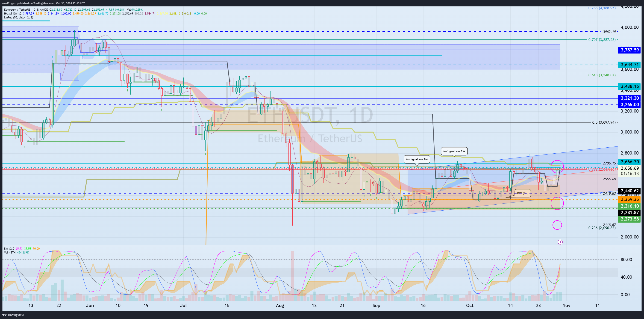Click the 2419.83 horizontal line label

tap(609, 193)
